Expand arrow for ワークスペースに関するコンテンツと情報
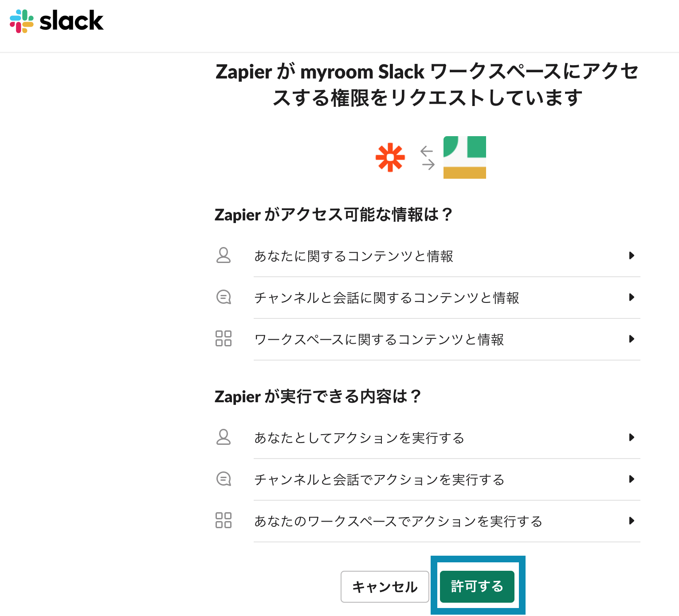Screen dimensions: 679x616 632,339
